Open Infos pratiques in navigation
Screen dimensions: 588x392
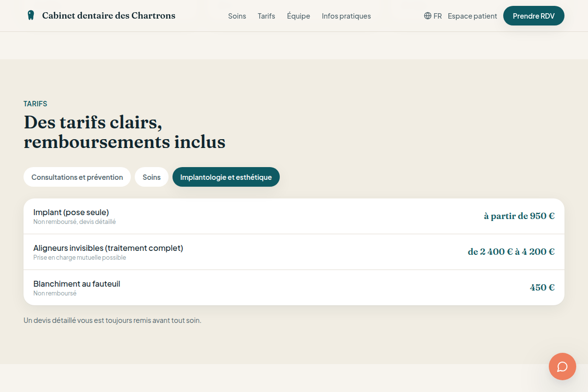346,16
